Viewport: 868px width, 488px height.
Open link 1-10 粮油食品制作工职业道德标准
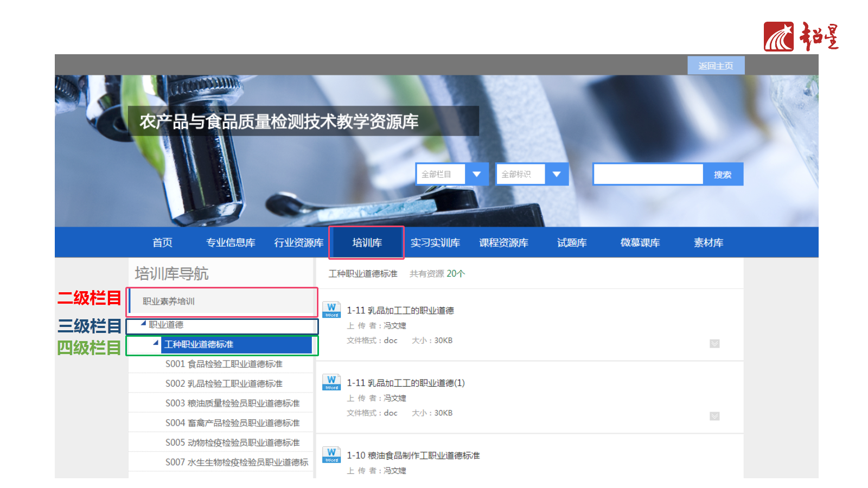pyautogui.click(x=413, y=455)
